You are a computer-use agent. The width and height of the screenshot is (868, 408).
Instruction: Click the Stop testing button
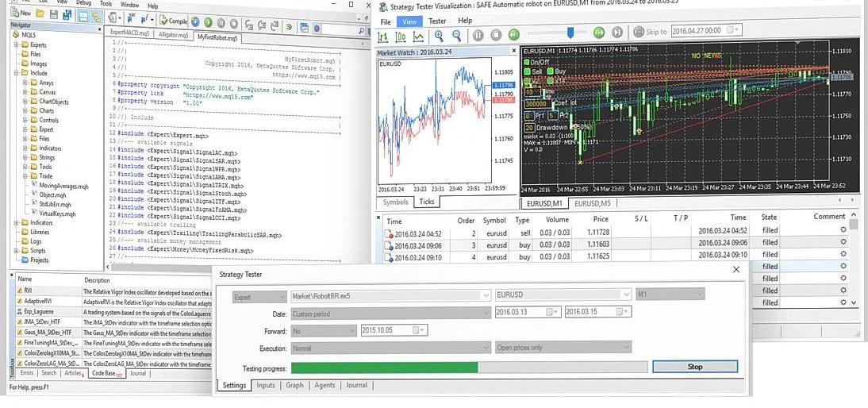695,367
